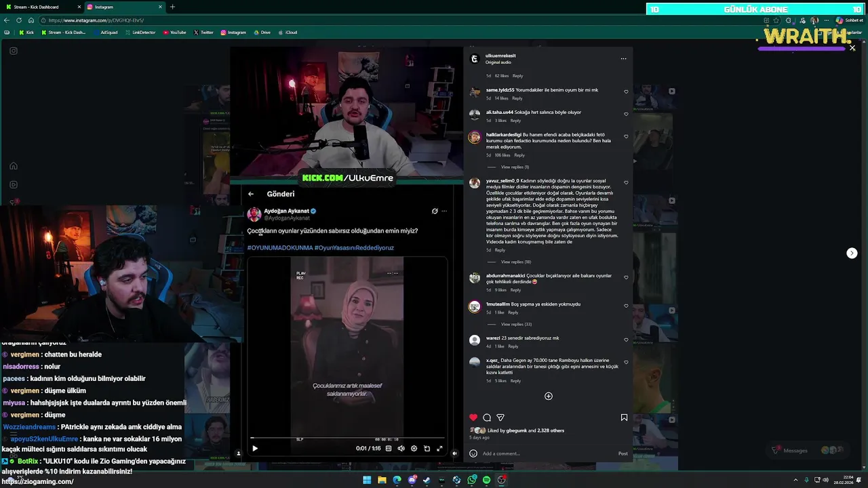Go back in the browser
Screen dimensions: 868x488
(x=7, y=20)
